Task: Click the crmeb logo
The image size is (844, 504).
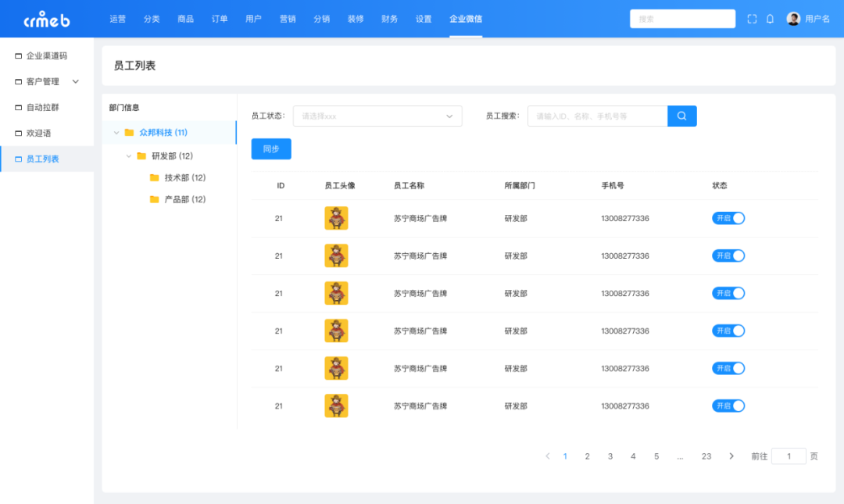Action: click(47, 20)
